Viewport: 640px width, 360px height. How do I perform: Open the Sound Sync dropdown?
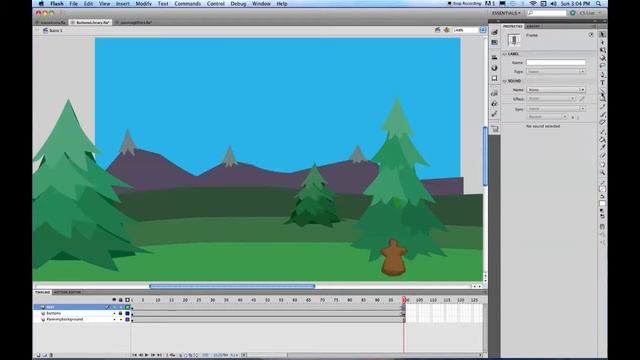[x=556, y=109]
